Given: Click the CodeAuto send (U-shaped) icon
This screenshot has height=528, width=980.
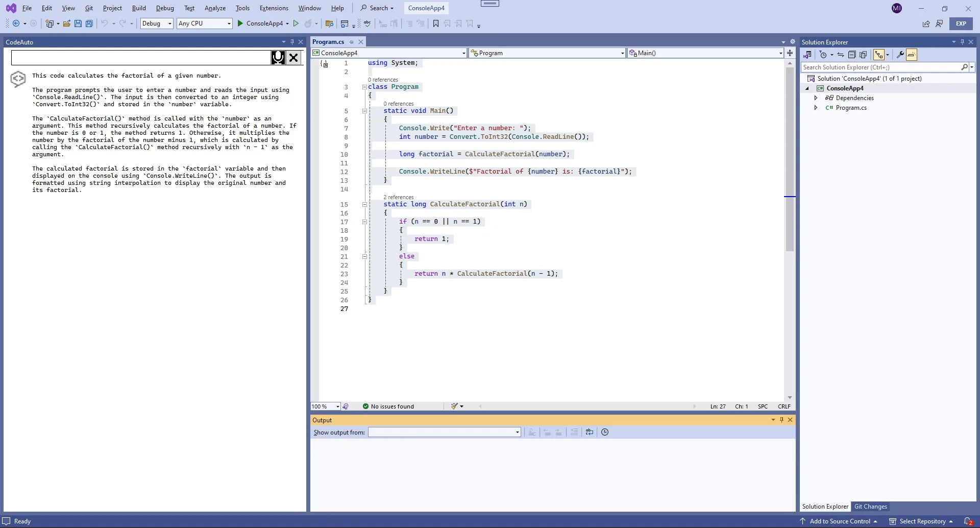Looking at the screenshot, I should pyautogui.click(x=278, y=58).
